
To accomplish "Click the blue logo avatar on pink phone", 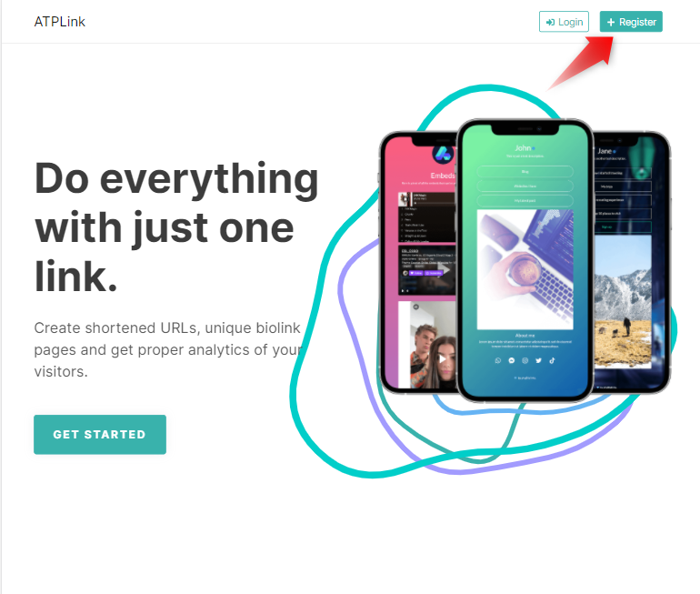I will point(443,155).
